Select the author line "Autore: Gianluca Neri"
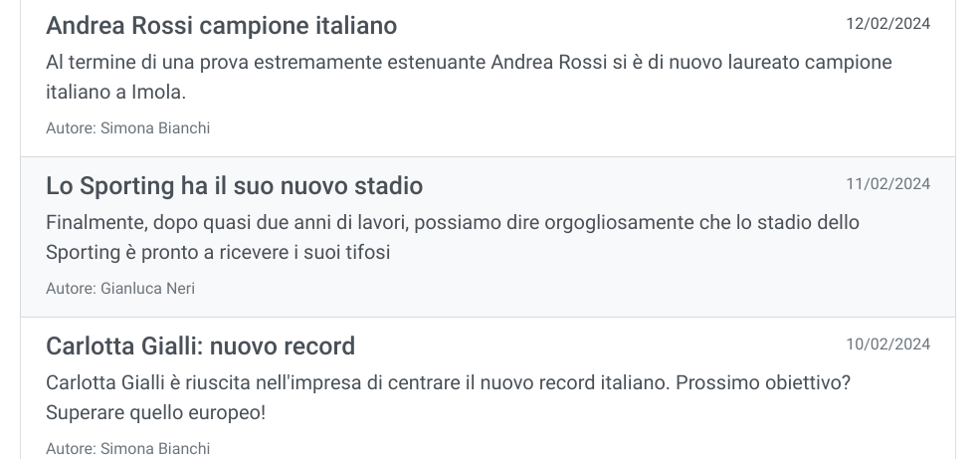This screenshot has height=459, width=980. (120, 289)
